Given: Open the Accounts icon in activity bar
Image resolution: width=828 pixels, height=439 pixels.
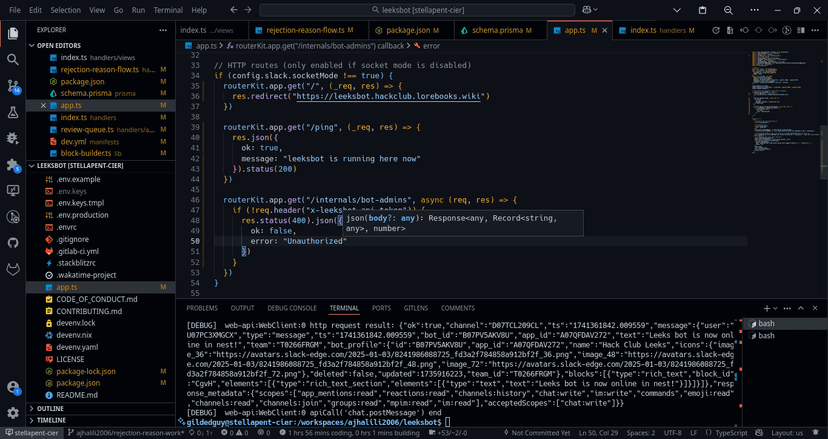Looking at the screenshot, I should point(13,387).
